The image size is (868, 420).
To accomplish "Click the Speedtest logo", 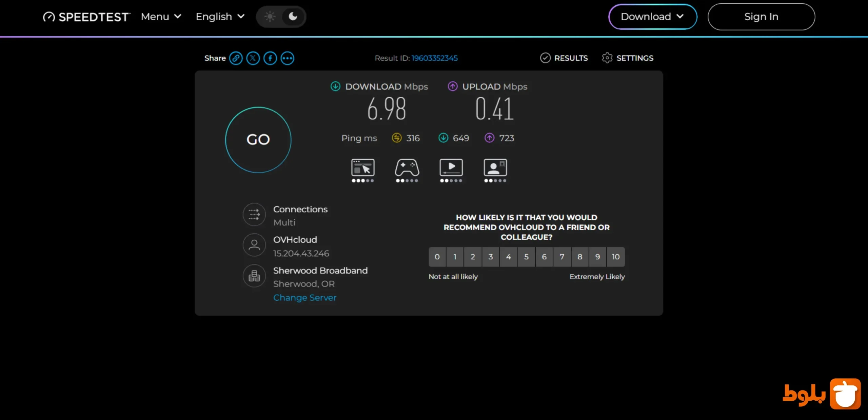I will [x=86, y=17].
